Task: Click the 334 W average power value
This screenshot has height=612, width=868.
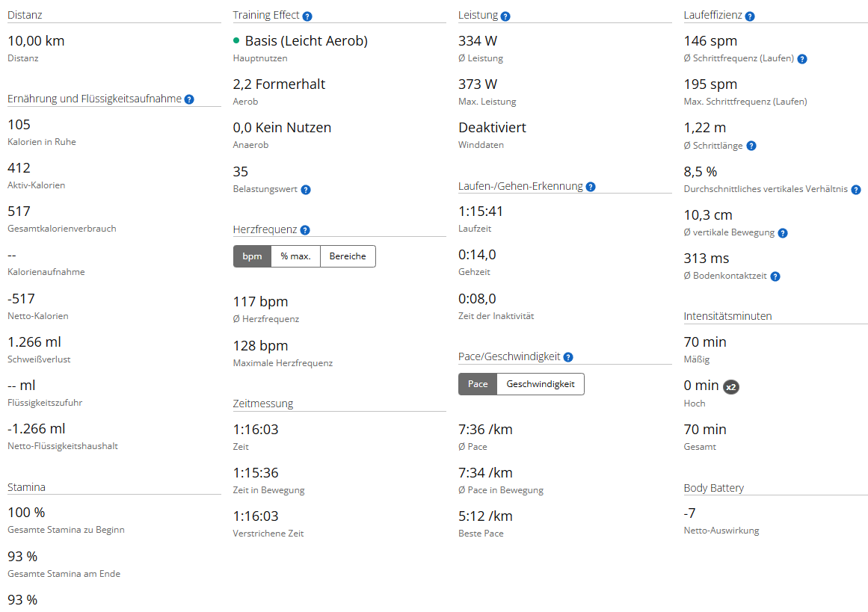Action: point(478,41)
